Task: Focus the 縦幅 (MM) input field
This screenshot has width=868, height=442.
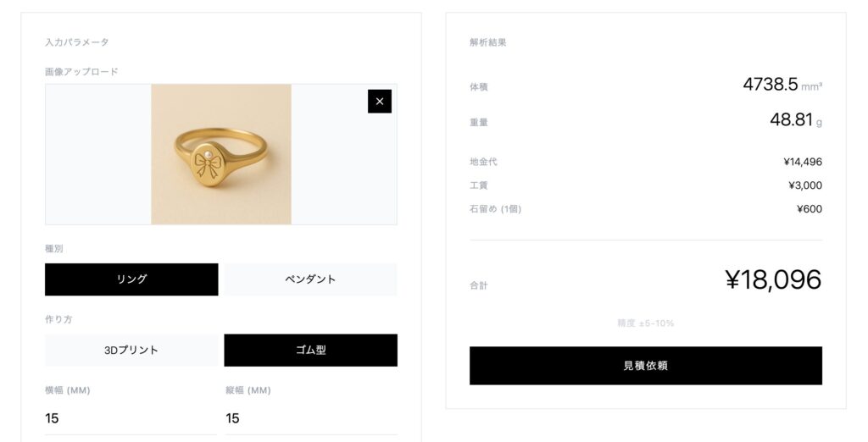Action: [x=310, y=418]
